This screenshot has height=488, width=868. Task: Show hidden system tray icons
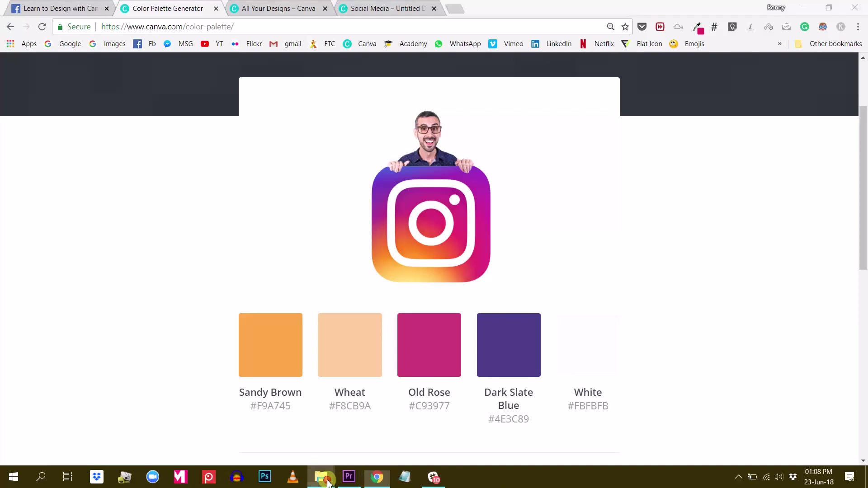738,477
